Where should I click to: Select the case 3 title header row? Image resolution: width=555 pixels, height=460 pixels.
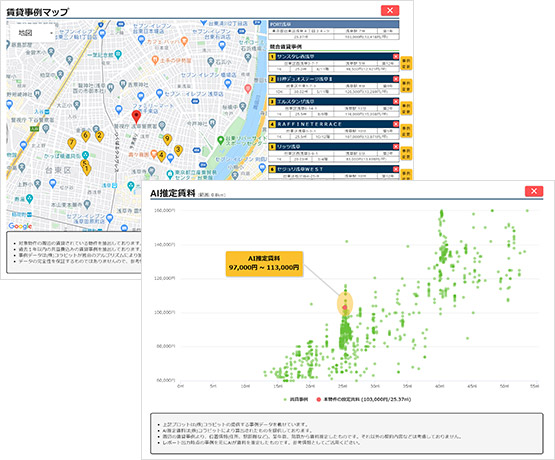click(x=333, y=102)
